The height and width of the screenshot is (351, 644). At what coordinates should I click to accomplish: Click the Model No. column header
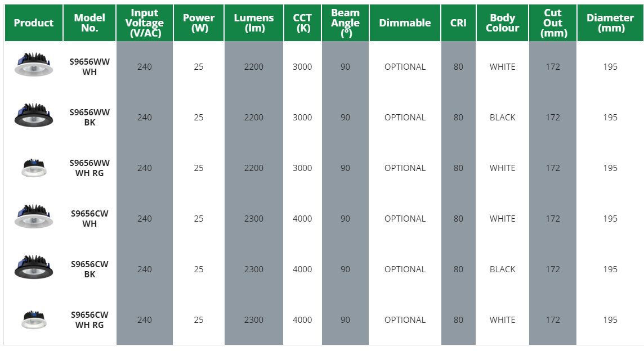click(90, 23)
